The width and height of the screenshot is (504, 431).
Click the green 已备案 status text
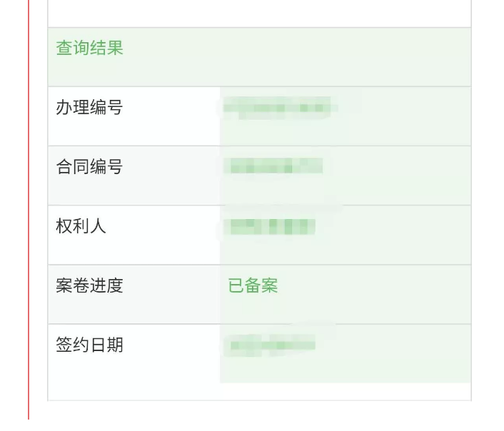(x=253, y=285)
